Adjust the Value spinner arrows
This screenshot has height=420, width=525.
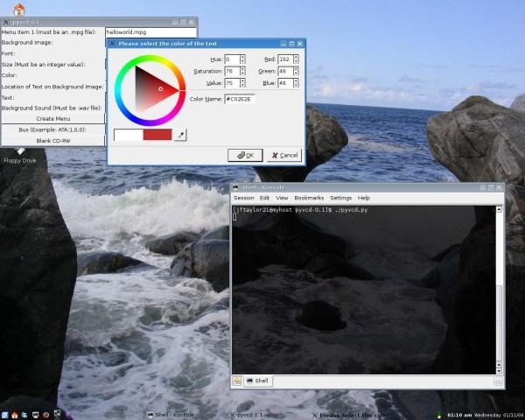tap(242, 83)
